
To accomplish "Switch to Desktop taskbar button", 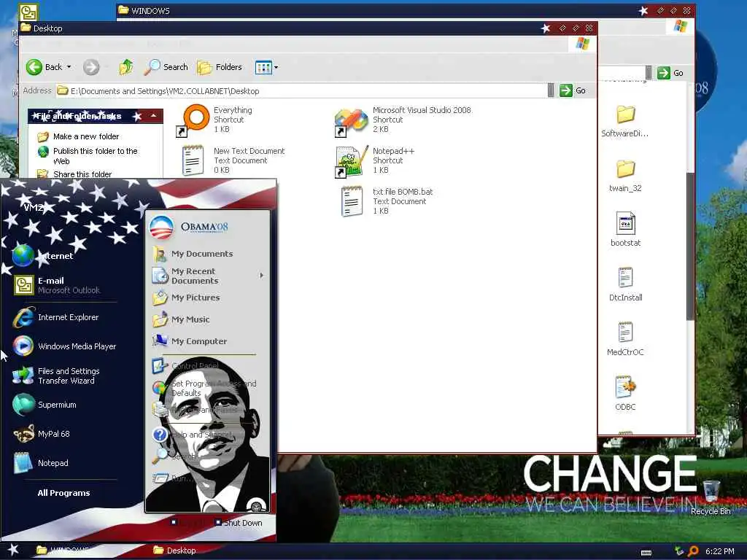I will pyautogui.click(x=174, y=551).
